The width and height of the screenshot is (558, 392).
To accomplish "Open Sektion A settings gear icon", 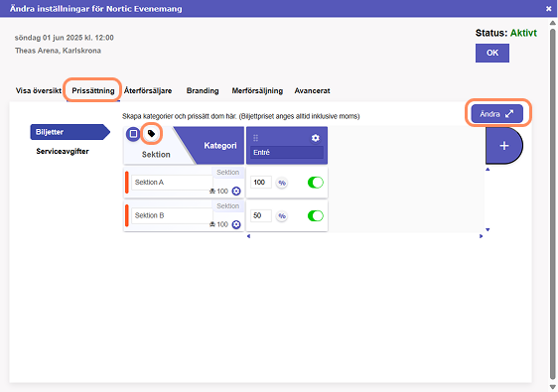I will 236,191.
